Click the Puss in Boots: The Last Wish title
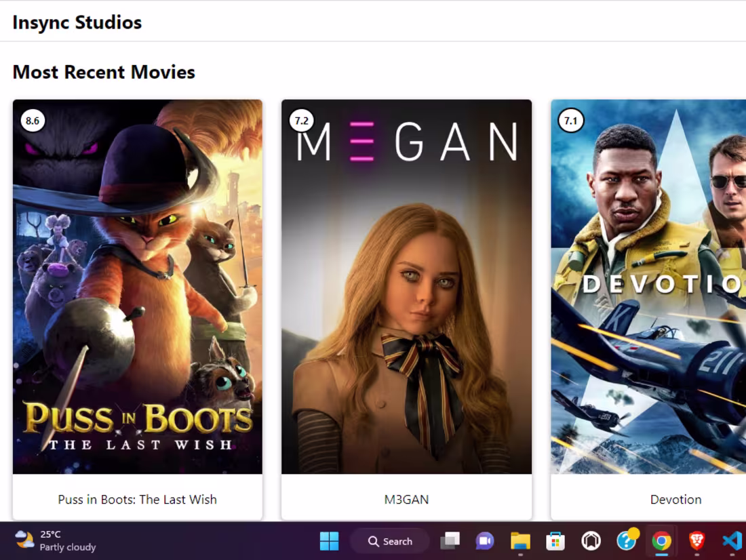The height and width of the screenshot is (560, 746). pyautogui.click(x=137, y=499)
